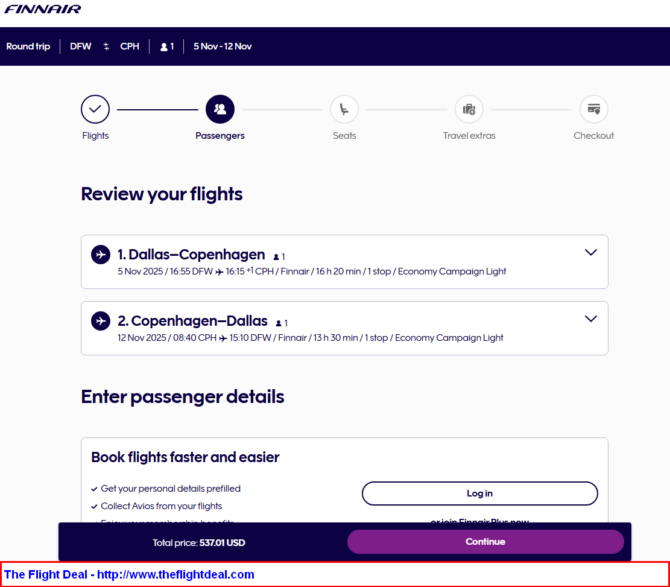Select the Travel extras step label

(x=469, y=135)
